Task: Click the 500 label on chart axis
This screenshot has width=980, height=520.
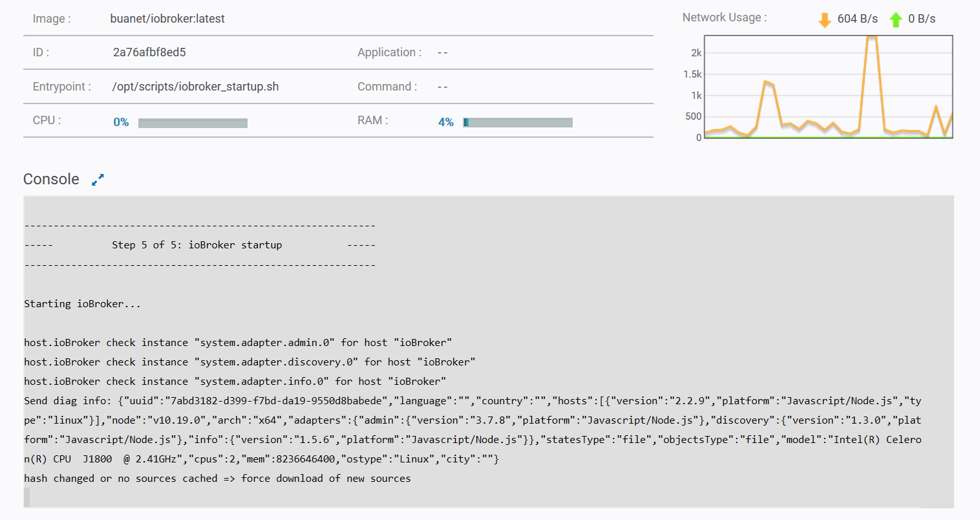Action: tap(693, 116)
